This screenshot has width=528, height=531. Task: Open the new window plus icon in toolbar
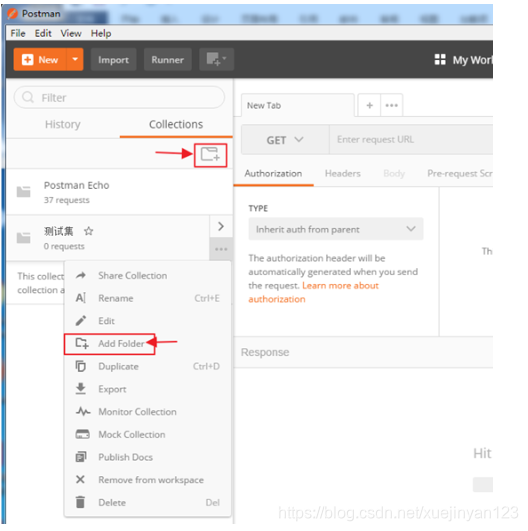[x=216, y=59]
